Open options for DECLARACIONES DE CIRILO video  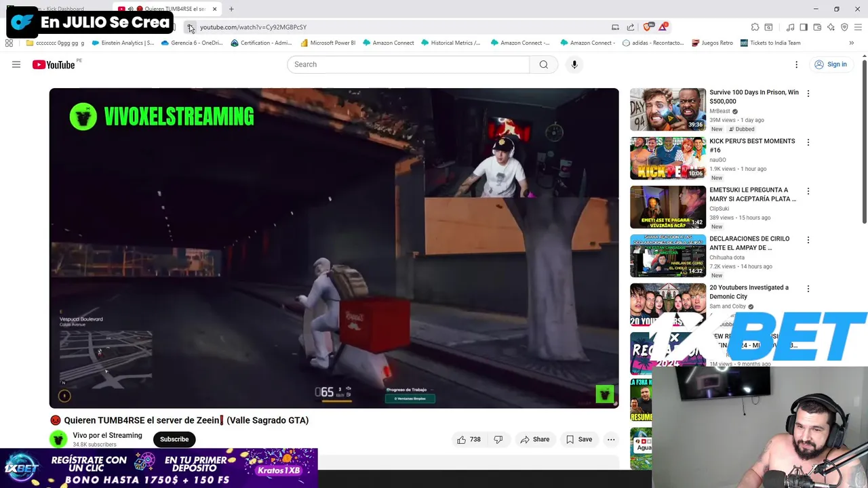pos(808,240)
